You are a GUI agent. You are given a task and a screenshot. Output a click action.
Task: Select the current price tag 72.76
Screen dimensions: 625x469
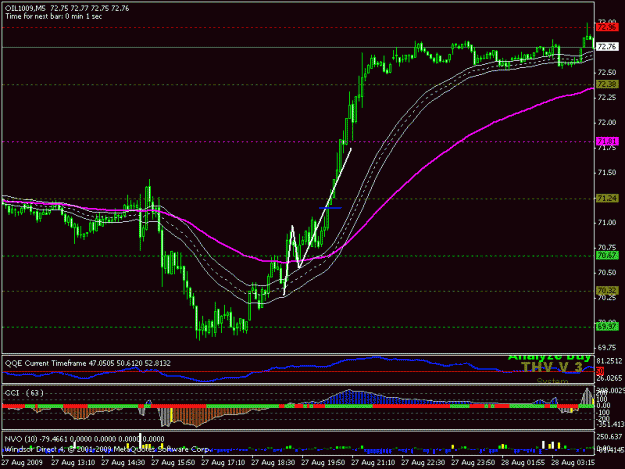(x=607, y=47)
